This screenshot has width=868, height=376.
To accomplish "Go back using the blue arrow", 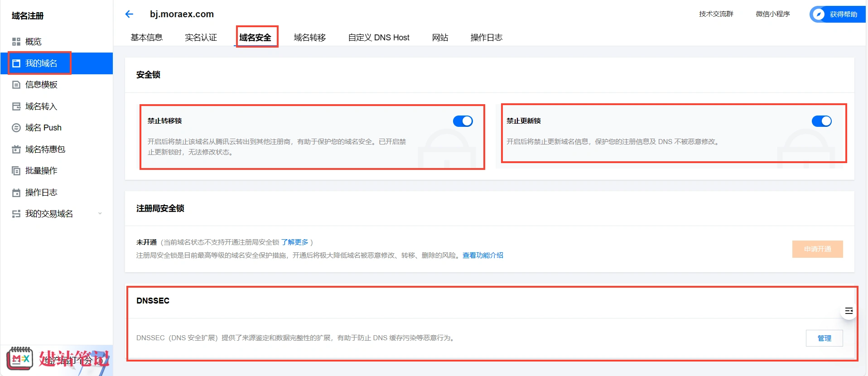I will 129,14.
